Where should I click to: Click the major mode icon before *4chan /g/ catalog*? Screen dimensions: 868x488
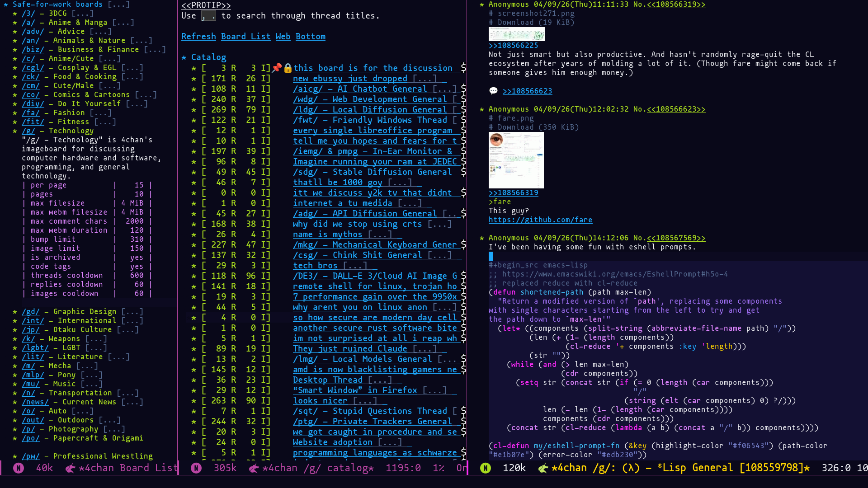tap(254, 468)
